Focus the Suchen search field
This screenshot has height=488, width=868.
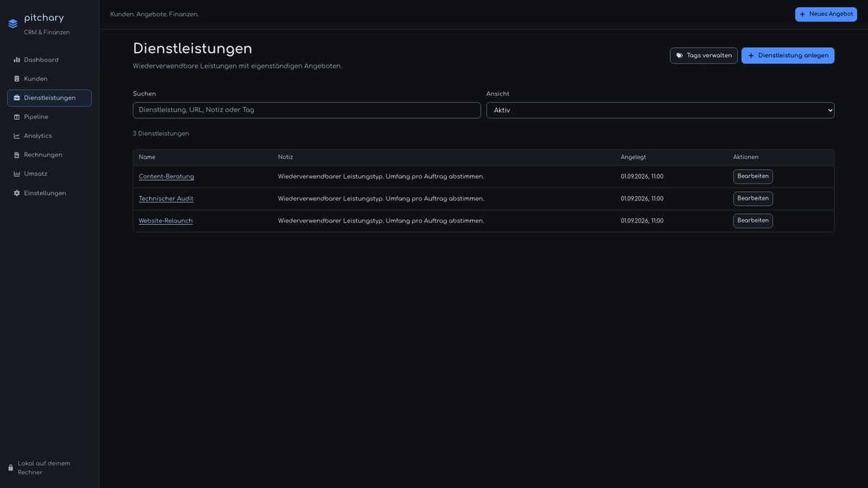click(x=307, y=110)
